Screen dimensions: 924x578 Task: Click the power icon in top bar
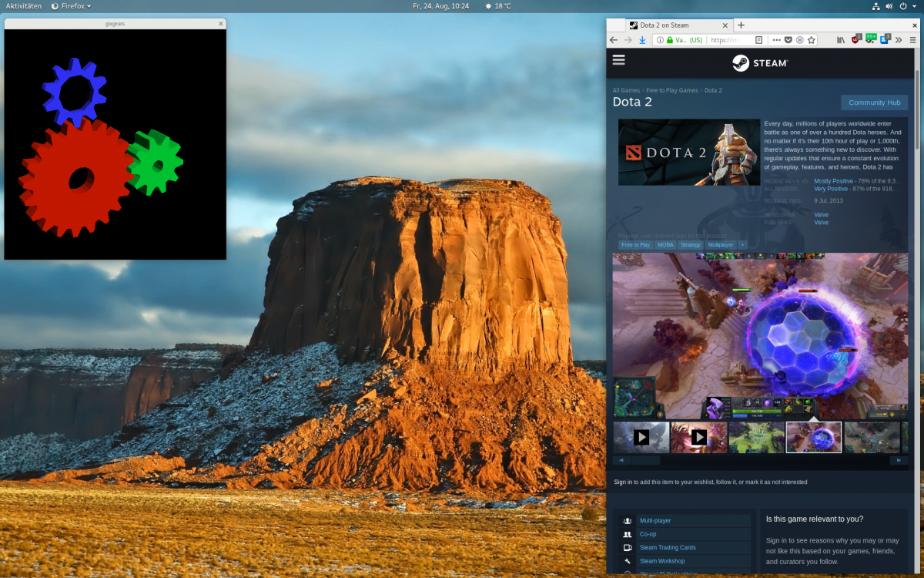pos(903,6)
